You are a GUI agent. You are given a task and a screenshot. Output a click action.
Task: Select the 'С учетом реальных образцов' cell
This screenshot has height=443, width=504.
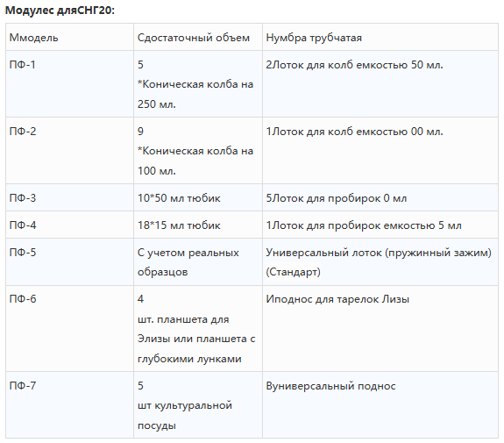[x=198, y=262]
